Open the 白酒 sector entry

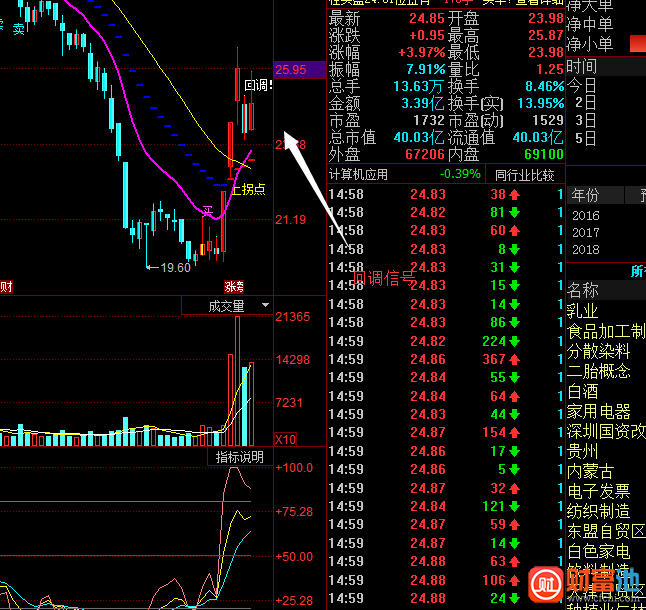pyautogui.click(x=583, y=391)
